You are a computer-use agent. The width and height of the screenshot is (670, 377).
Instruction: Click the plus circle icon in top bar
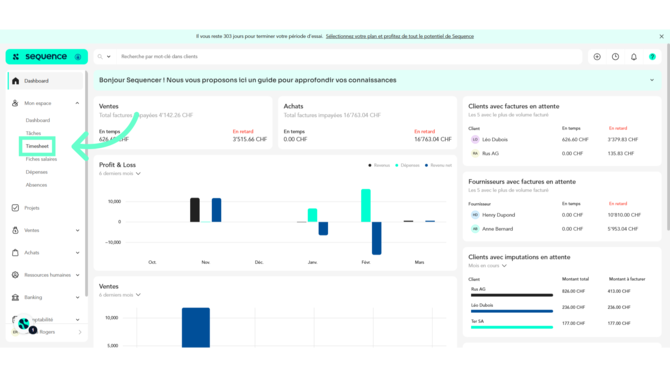pyautogui.click(x=597, y=56)
